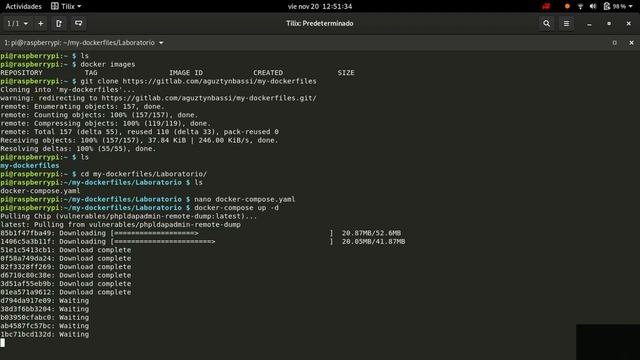The width and height of the screenshot is (640, 360).
Task: Open the Actividades overview
Action: click(23, 6)
